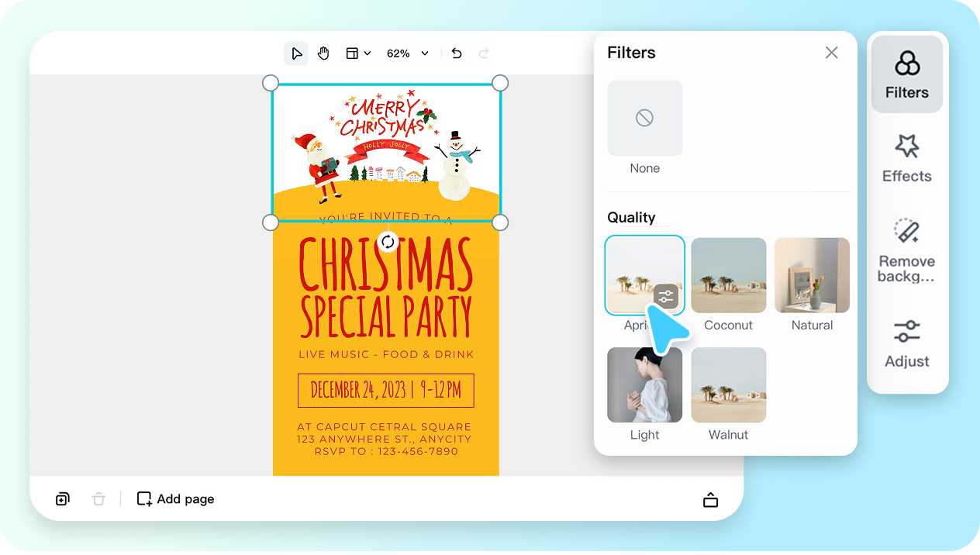
Task: Click the redo icon
Action: [x=483, y=53]
